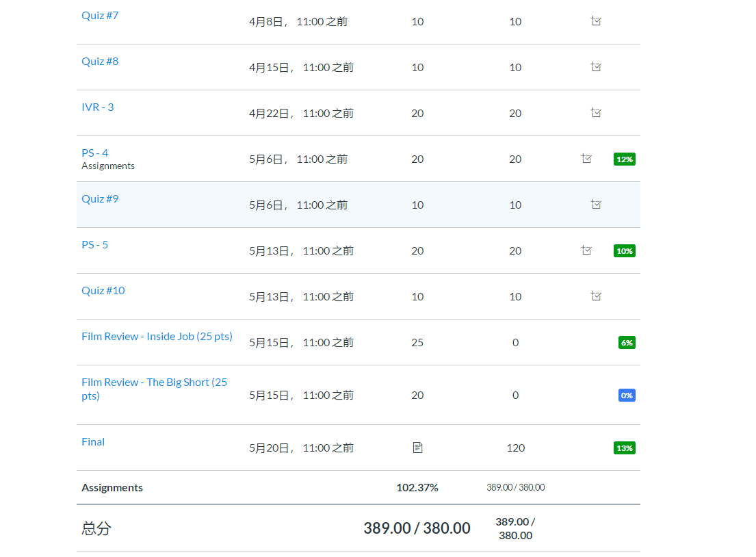The image size is (756, 557).
Task: Click score details icon in PS - 4 row
Action: (x=586, y=159)
